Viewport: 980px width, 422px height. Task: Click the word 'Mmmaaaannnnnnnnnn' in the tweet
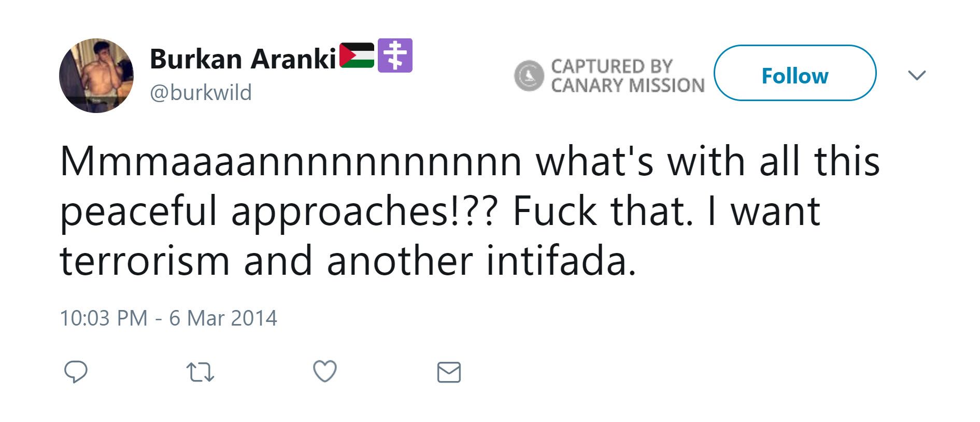point(291,162)
